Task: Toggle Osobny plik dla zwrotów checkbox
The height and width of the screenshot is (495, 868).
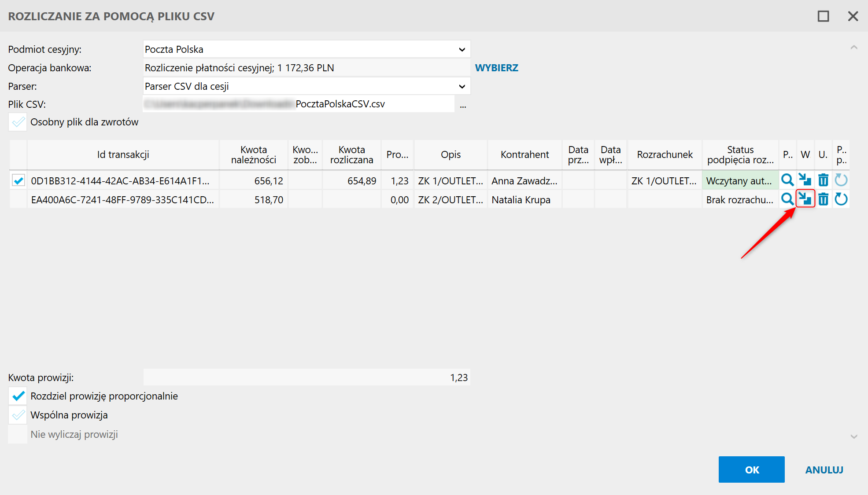Action: (18, 122)
